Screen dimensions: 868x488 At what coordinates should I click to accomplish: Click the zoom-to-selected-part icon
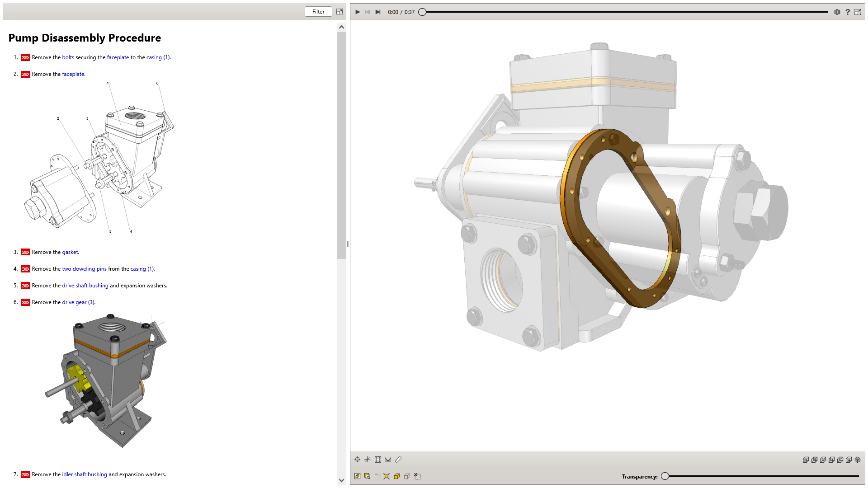click(387, 476)
